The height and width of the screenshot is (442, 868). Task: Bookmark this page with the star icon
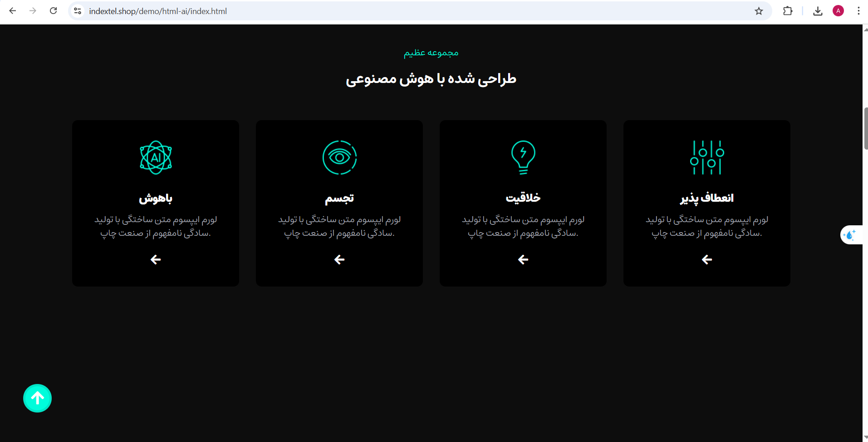tap(759, 11)
